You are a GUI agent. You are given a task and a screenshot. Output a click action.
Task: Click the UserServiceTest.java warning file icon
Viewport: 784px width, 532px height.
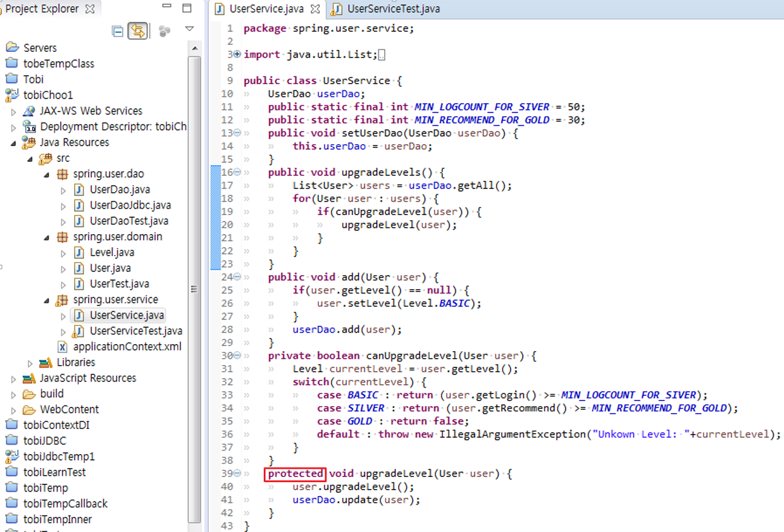click(x=79, y=331)
